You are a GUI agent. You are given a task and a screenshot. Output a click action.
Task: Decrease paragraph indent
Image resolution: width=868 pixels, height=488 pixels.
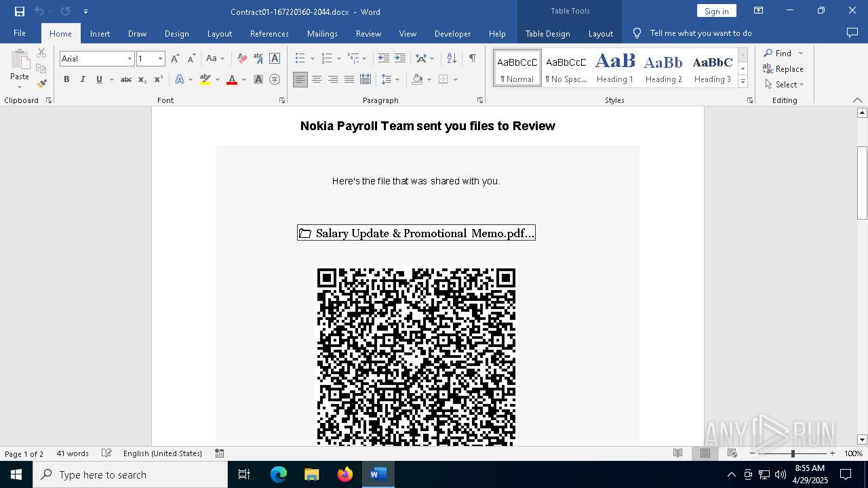click(384, 59)
